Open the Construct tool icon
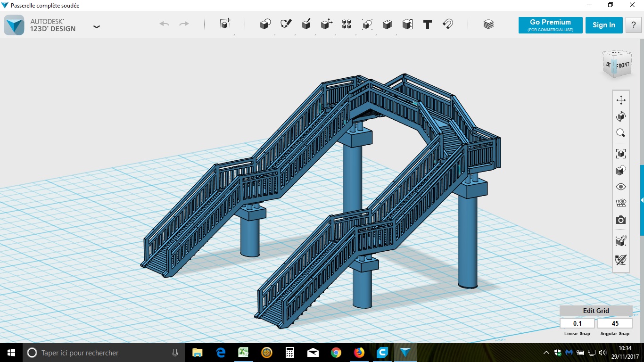 click(x=306, y=24)
